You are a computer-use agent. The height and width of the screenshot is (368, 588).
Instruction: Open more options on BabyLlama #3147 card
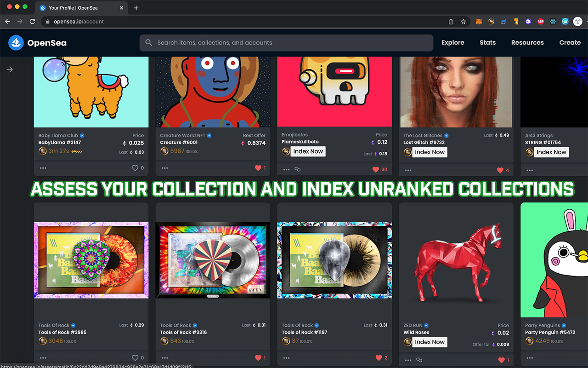(x=43, y=168)
